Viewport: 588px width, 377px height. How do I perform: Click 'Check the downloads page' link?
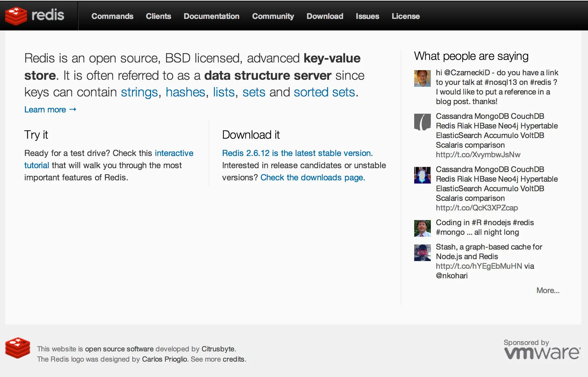[x=312, y=177]
